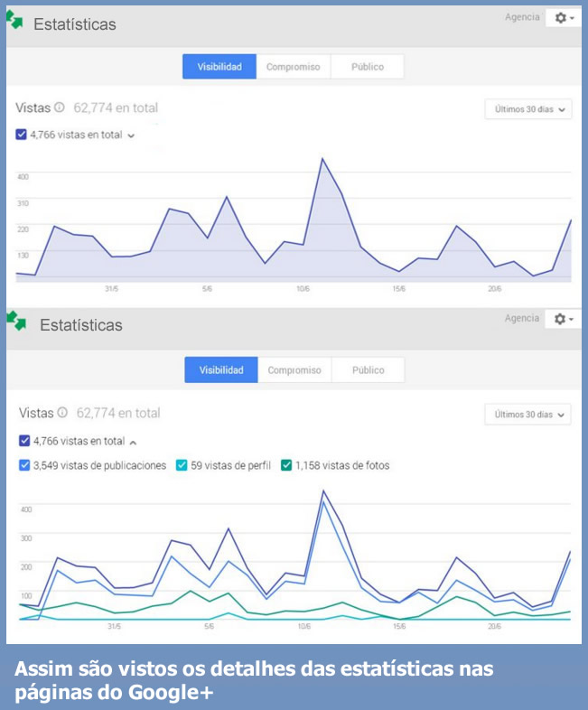Switch to Compromiso tab in upper panel
The height and width of the screenshot is (710, 588).
294,67
